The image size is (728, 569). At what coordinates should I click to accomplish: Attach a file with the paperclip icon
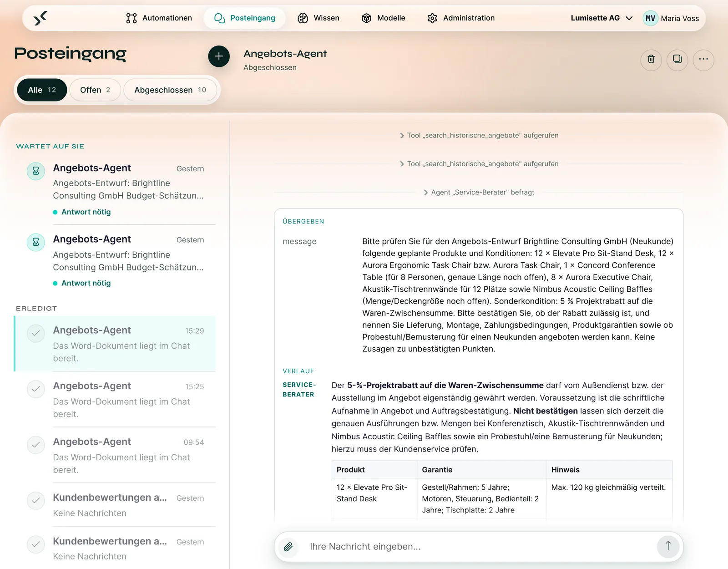click(x=288, y=546)
